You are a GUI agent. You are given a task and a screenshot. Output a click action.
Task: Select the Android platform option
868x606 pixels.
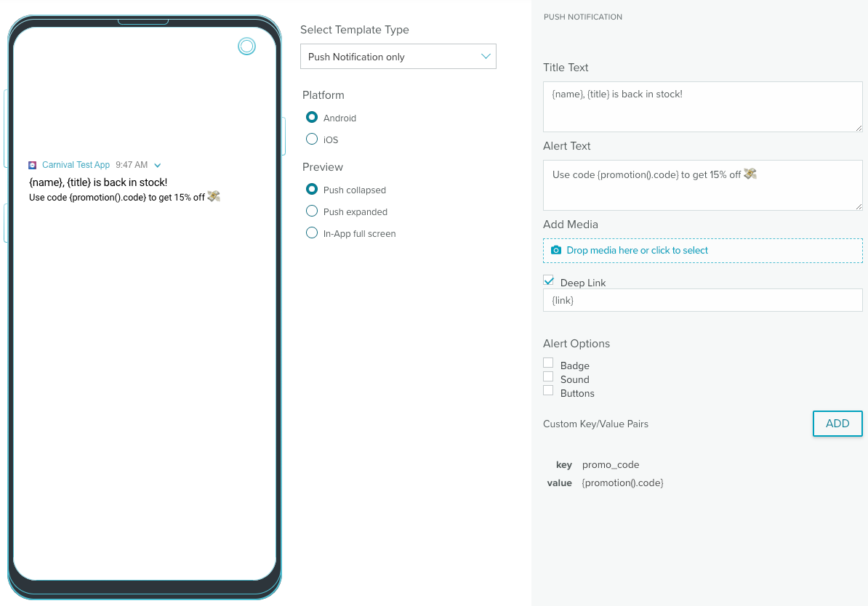pyautogui.click(x=312, y=117)
